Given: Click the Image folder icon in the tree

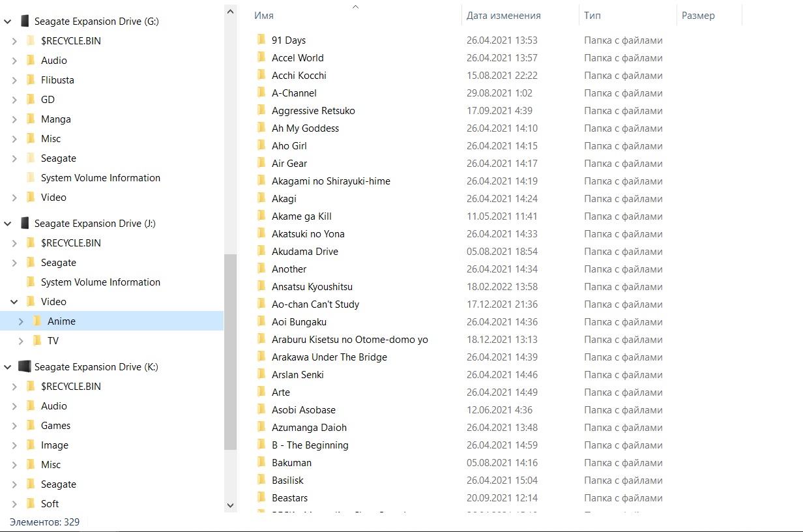Looking at the screenshot, I should click(x=31, y=445).
